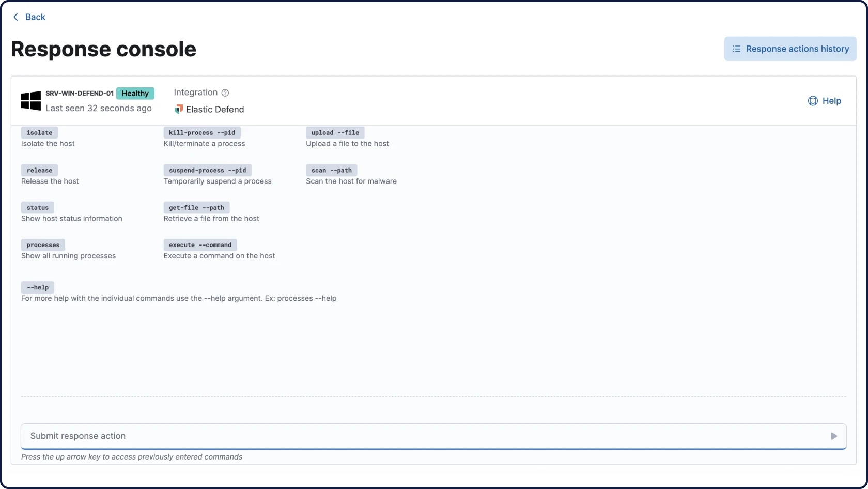Select the isolate command badge

point(39,133)
